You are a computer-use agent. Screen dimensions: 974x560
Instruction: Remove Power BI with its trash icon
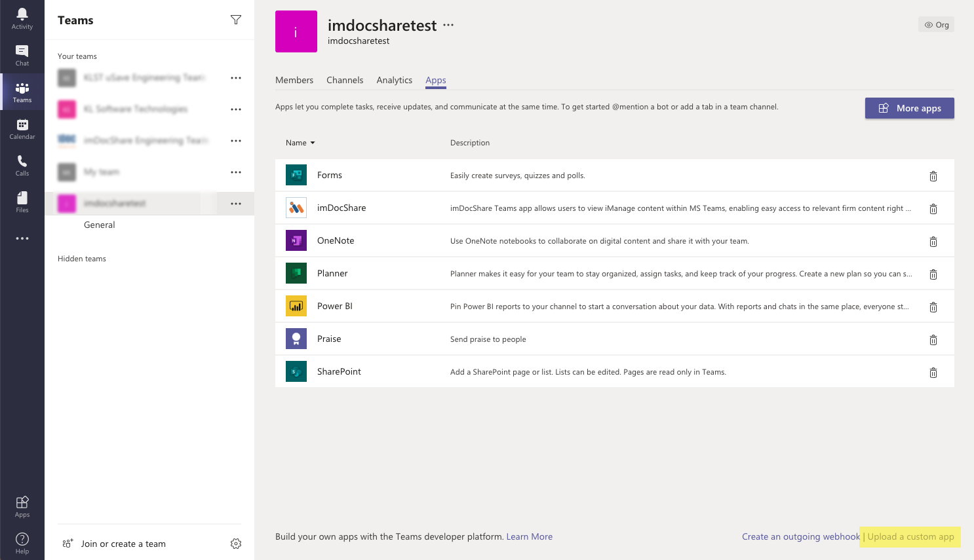click(x=933, y=307)
